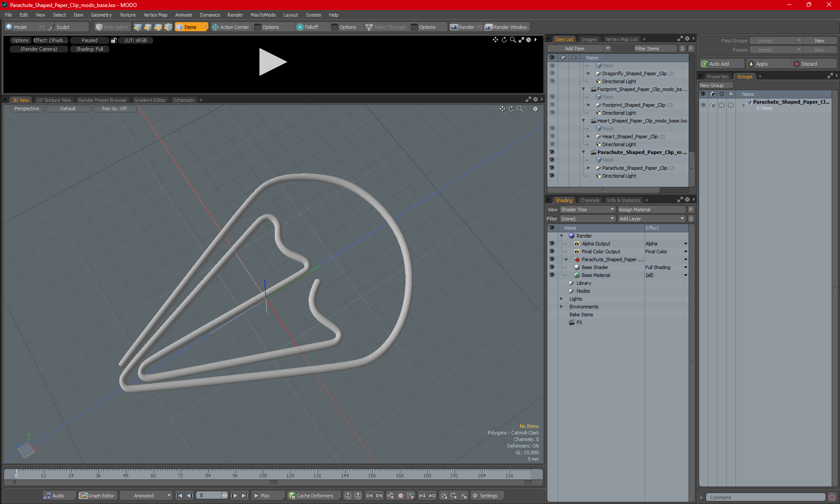The width and height of the screenshot is (840, 504).
Task: Select Edges component mode cube icon
Action: point(148,27)
